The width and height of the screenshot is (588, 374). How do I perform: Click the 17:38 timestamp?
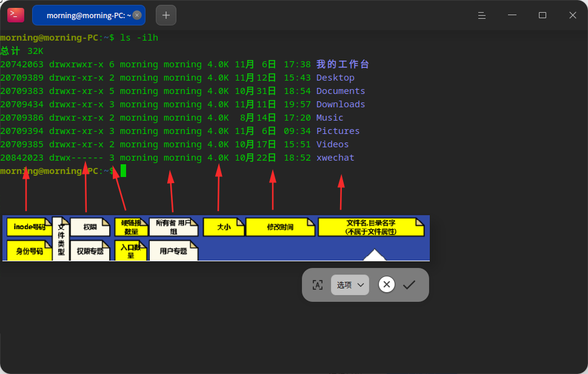pyautogui.click(x=297, y=64)
